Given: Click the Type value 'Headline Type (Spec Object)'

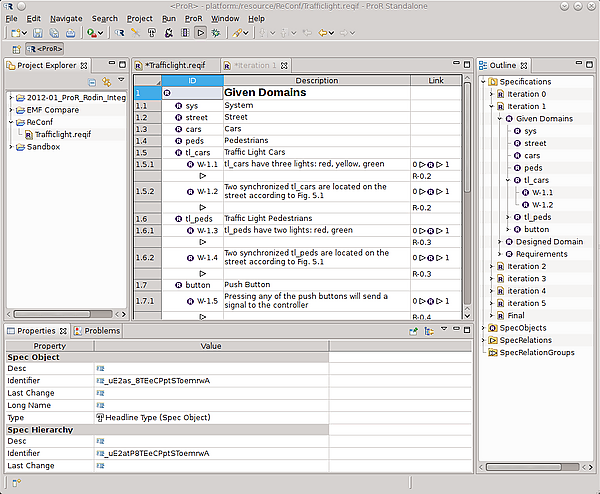Looking at the screenshot, I should [x=158, y=418].
